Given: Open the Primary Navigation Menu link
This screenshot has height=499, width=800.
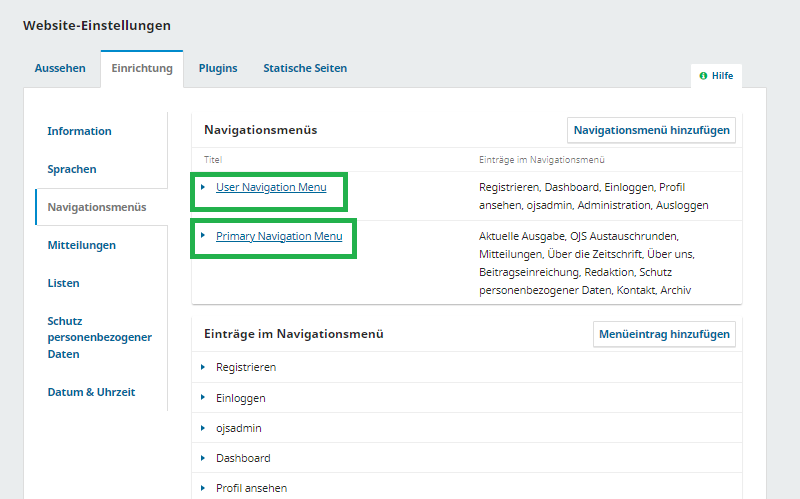Looking at the screenshot, I should coord(279,236).
